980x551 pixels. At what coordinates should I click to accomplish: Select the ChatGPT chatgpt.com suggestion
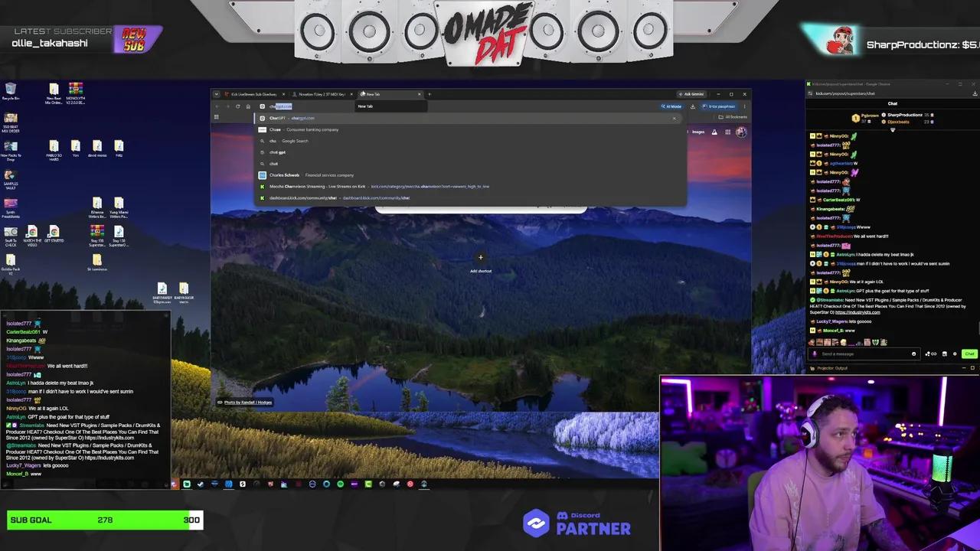[469, 118]
